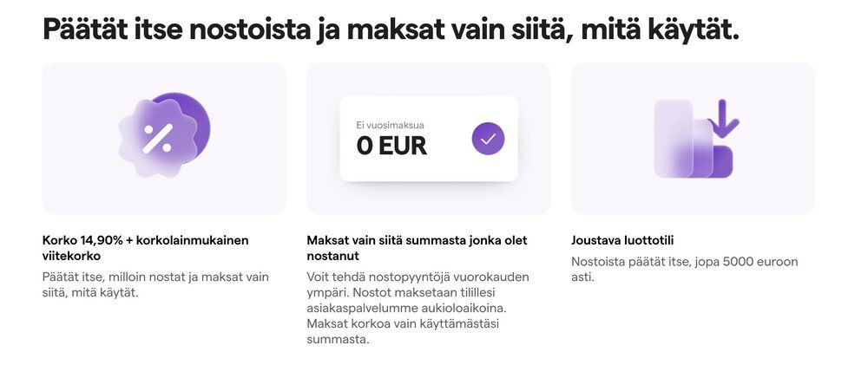
Task: Click the '0 EUR' amount text
Action: tap(391, 146)
